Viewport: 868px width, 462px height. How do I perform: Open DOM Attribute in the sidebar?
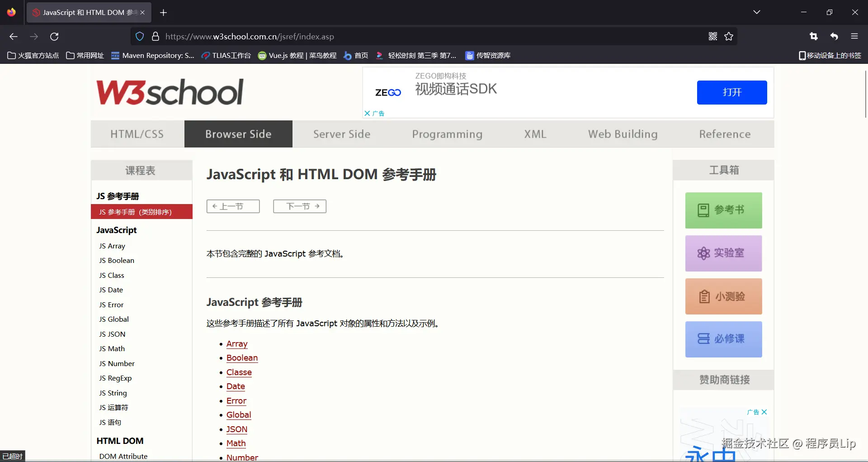(123, 456)
